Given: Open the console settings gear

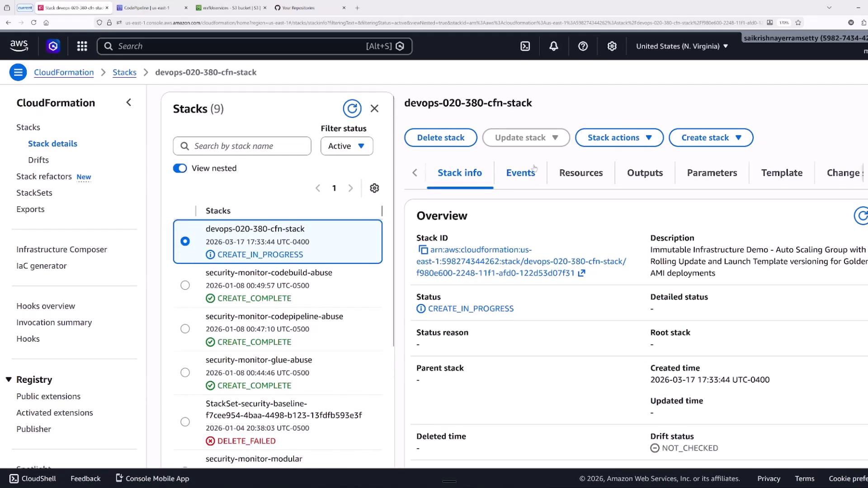Looking at the screenshot, I should point(612,46).
